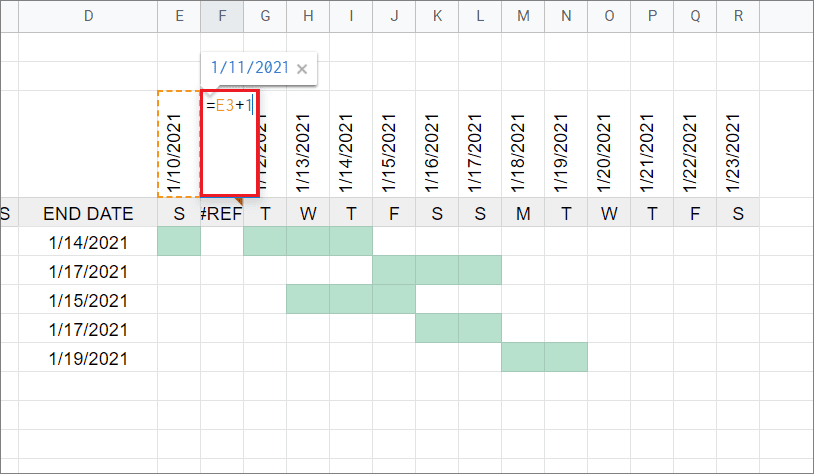Select column F header
Image resolution: width=814 pixels, height=474 pixels.
[x=222, y=16]
